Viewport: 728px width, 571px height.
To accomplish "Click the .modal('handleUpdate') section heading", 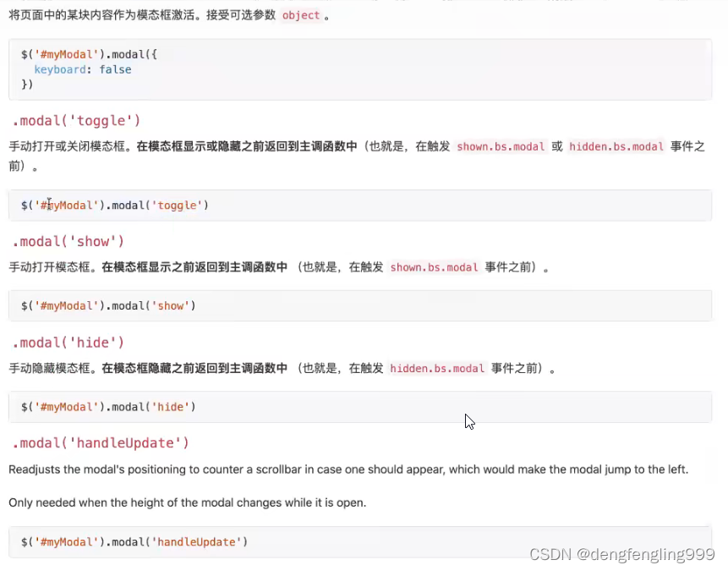I will click(101, 442).
